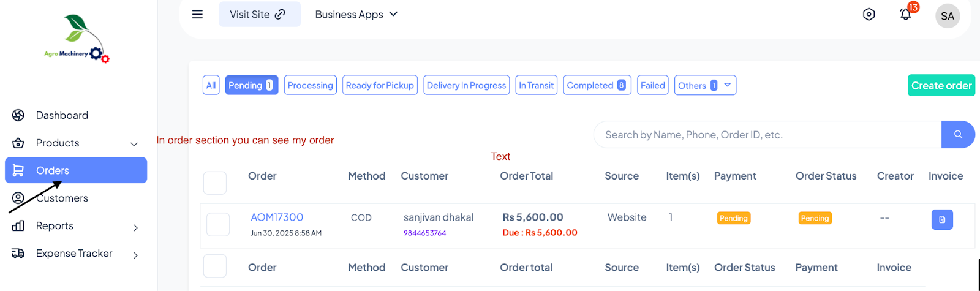The width and height of the screenshot is (980, 291).
Task: Check the box for order AOM17300
Action: click(x=218, y=224)
